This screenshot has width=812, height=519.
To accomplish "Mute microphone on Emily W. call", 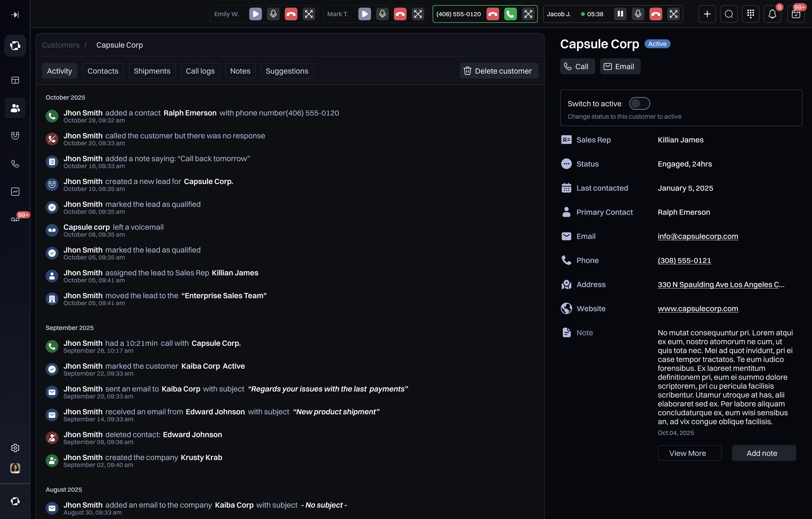I will point(273,14).
